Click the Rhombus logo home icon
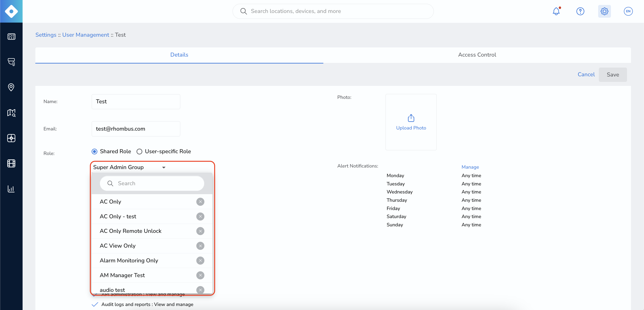Image resolution: width=644 pixels, height=310 pixels. click(x=11, y=11)
